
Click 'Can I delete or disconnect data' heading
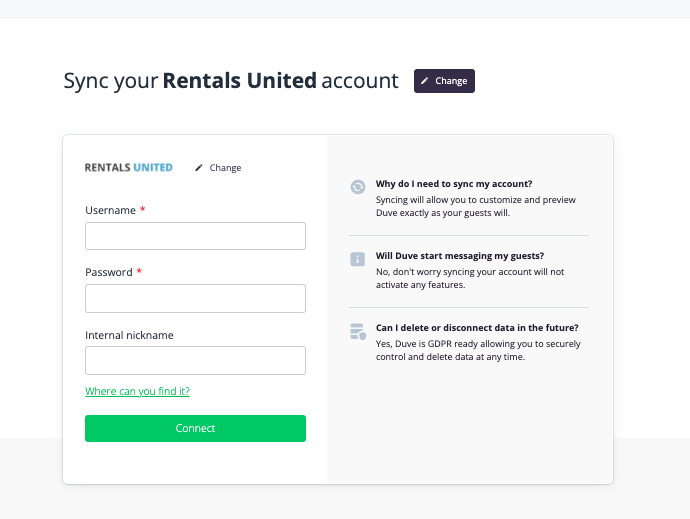click(477, 328)
